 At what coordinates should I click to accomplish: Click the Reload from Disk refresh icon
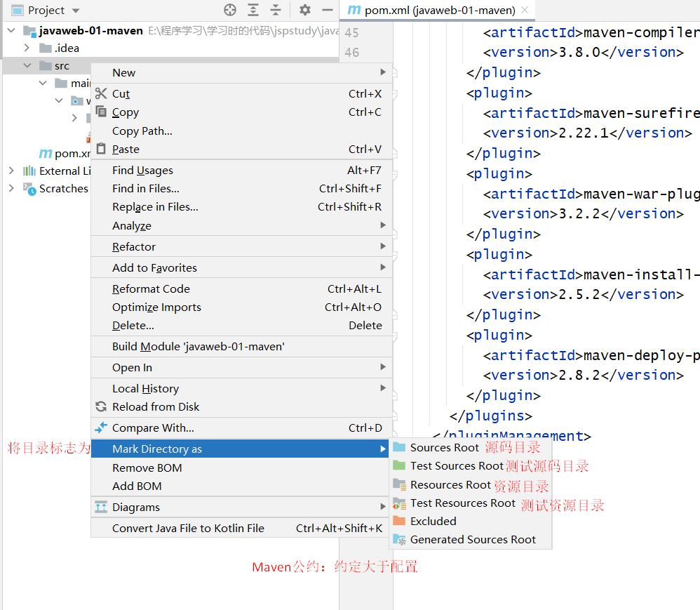coord(101,406)
